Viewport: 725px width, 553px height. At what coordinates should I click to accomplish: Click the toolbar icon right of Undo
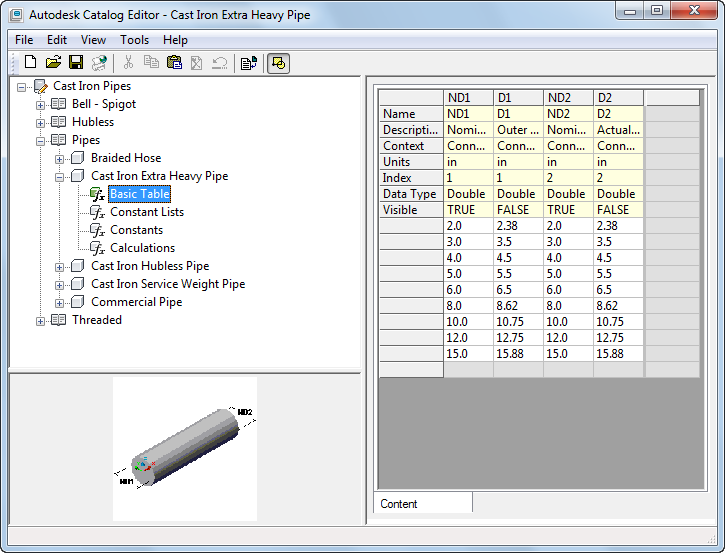249,62
